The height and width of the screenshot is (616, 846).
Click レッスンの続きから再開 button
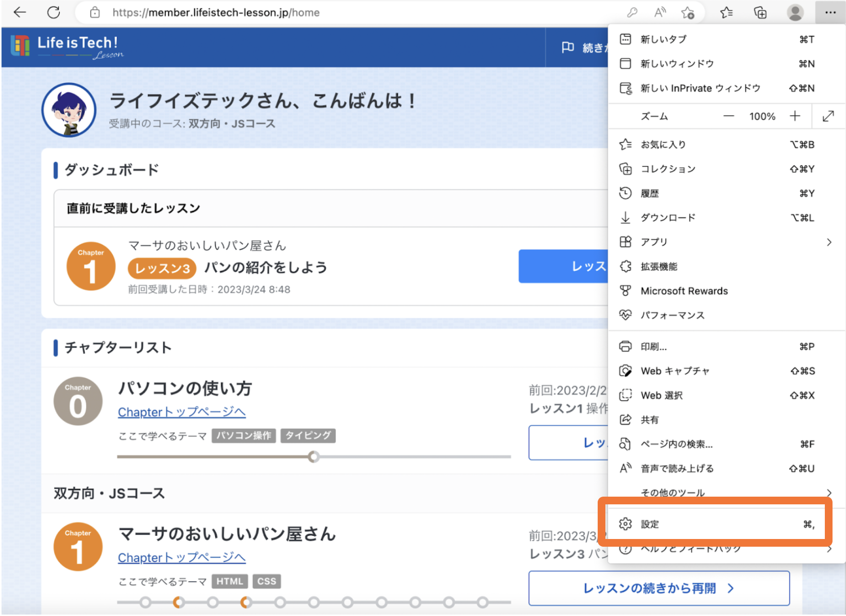(x=659, y=588)
